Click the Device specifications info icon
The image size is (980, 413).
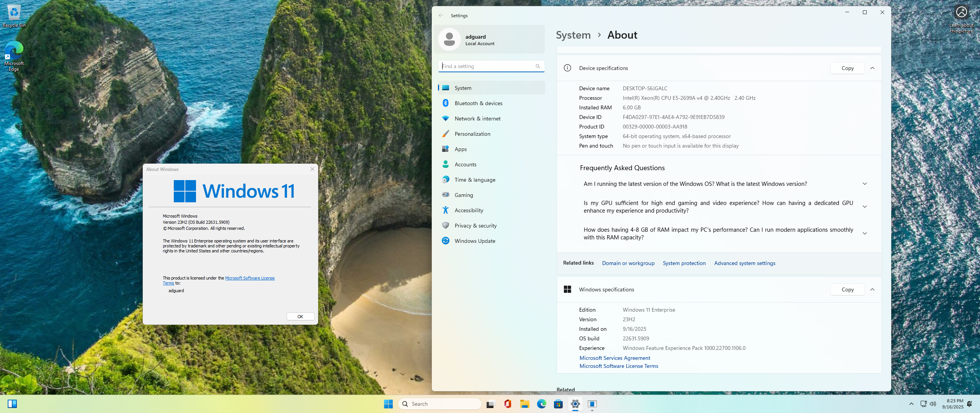(x=567, y=68)
